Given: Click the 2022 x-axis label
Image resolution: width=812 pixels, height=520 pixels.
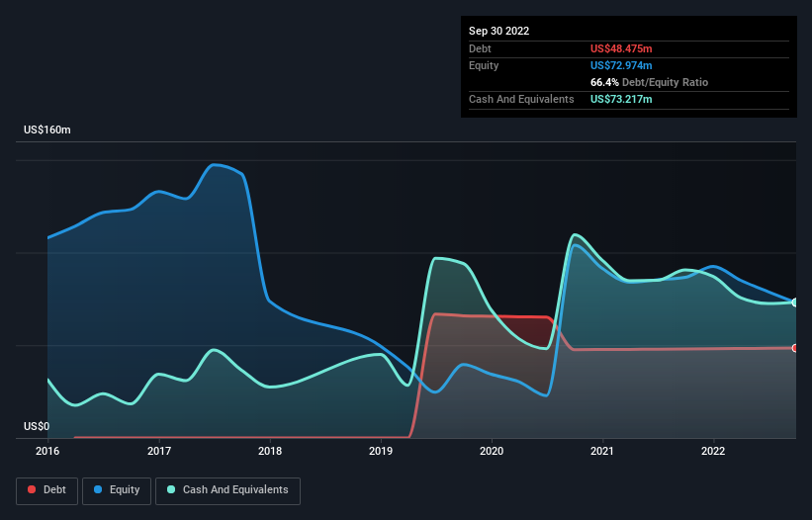Looking at the screenshot, I should pos(713,451).
